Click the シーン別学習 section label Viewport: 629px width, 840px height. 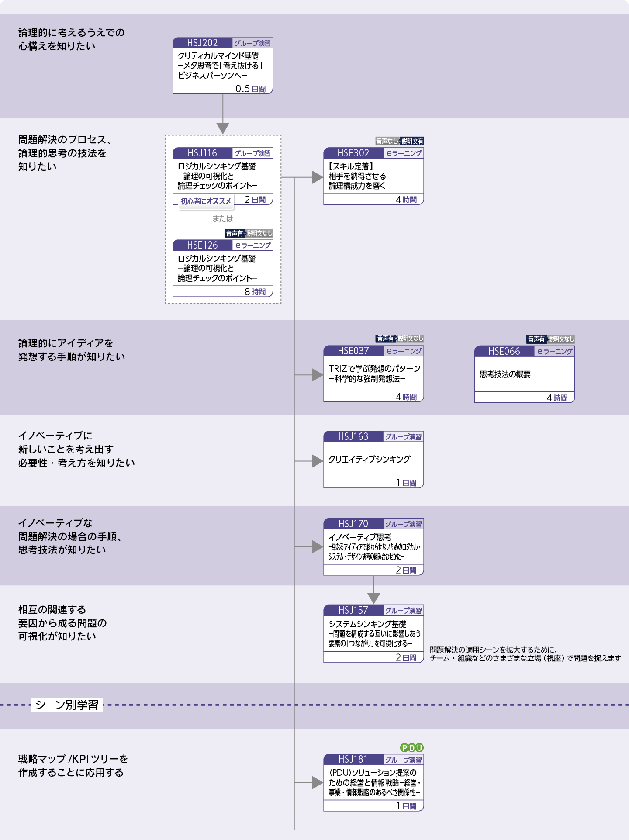(67, 705)
